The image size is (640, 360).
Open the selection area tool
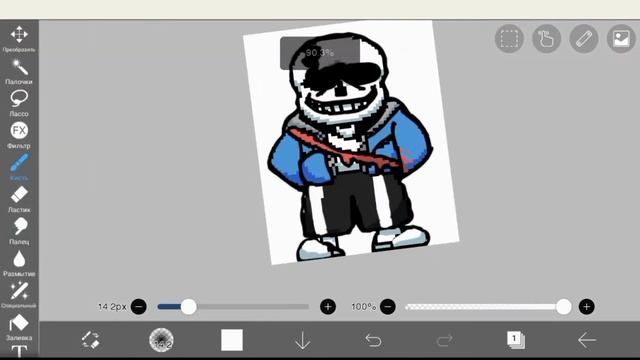pyautogui.click(x=509, y=39)
